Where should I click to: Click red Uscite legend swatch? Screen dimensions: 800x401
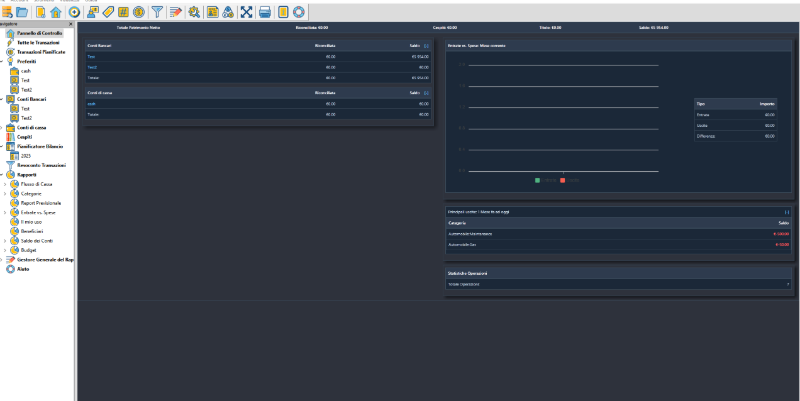[563, 180]
